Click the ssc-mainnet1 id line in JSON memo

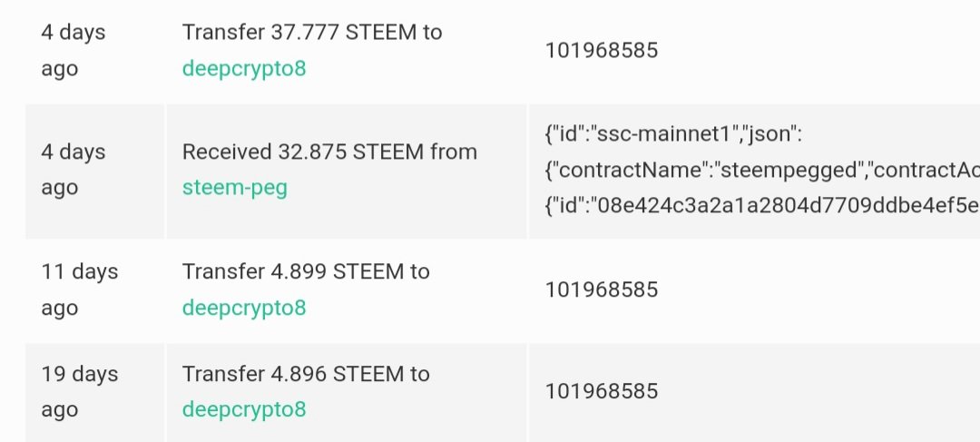(673, 134)
